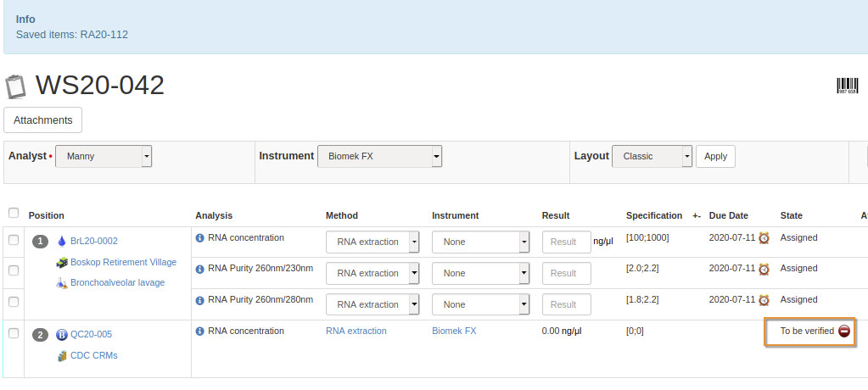Click due date clock icon for RNA Purity 260nm/230nm

tap(764, 270)
